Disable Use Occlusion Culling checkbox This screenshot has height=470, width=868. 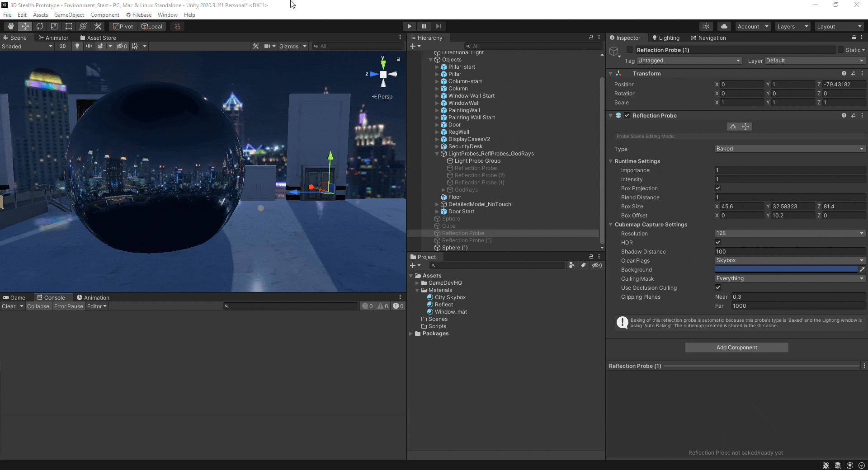click(718, 287)
